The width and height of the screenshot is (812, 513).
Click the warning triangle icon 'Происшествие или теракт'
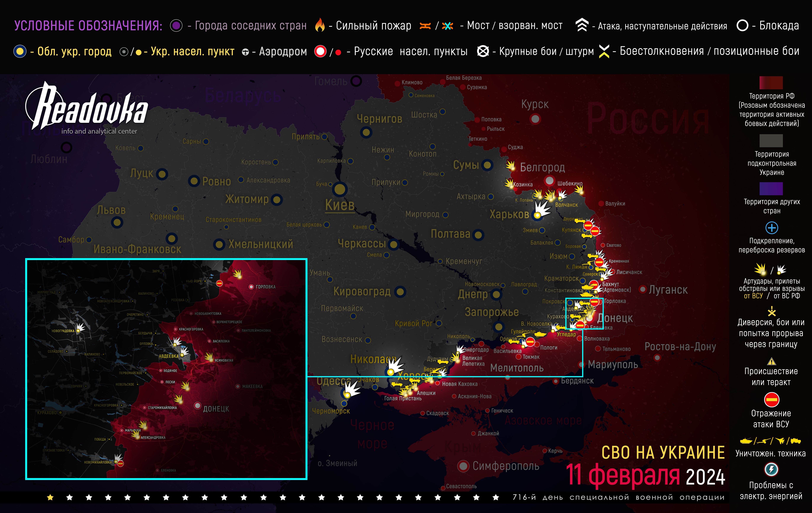[x=772, y=362]
